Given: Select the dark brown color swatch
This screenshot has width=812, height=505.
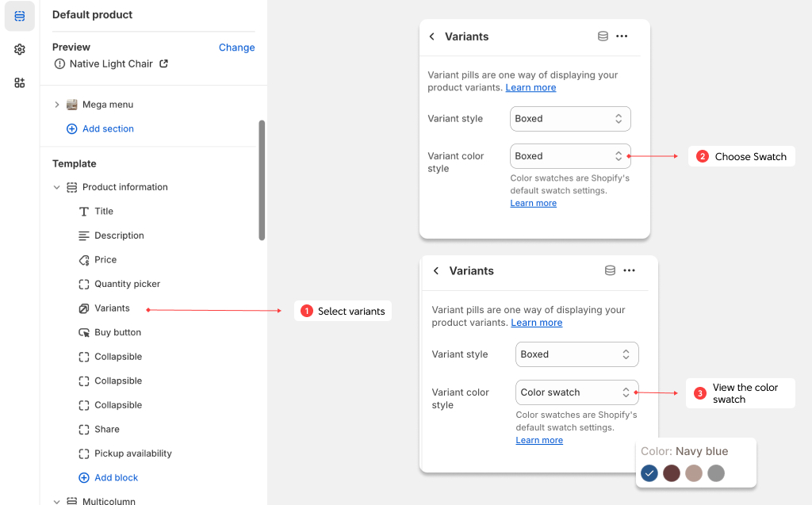Looking at the screenshot, I should pyautogui.click(x=672, y=473).
